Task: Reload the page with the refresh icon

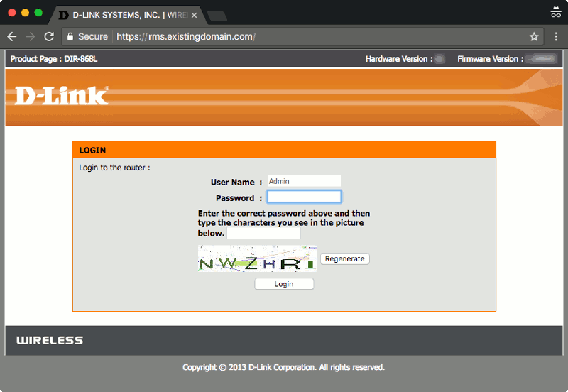Action: [49, 37]
